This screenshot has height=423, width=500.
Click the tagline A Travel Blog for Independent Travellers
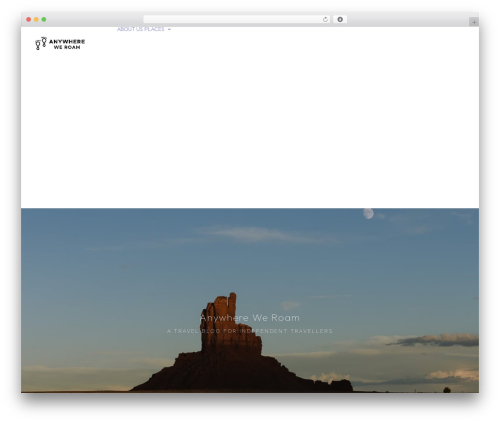pos(250,331)
